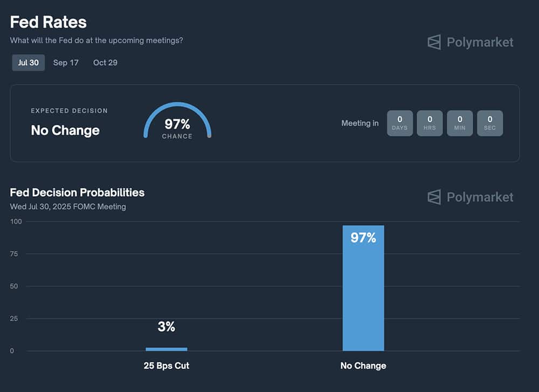Switch to the Sep 17 meeting tab

[66, 62]
